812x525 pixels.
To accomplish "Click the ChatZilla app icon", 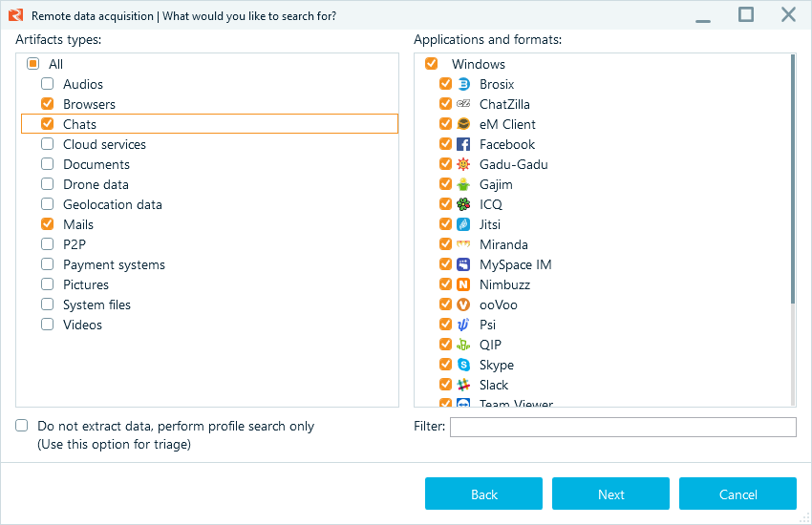I will 463,104.
